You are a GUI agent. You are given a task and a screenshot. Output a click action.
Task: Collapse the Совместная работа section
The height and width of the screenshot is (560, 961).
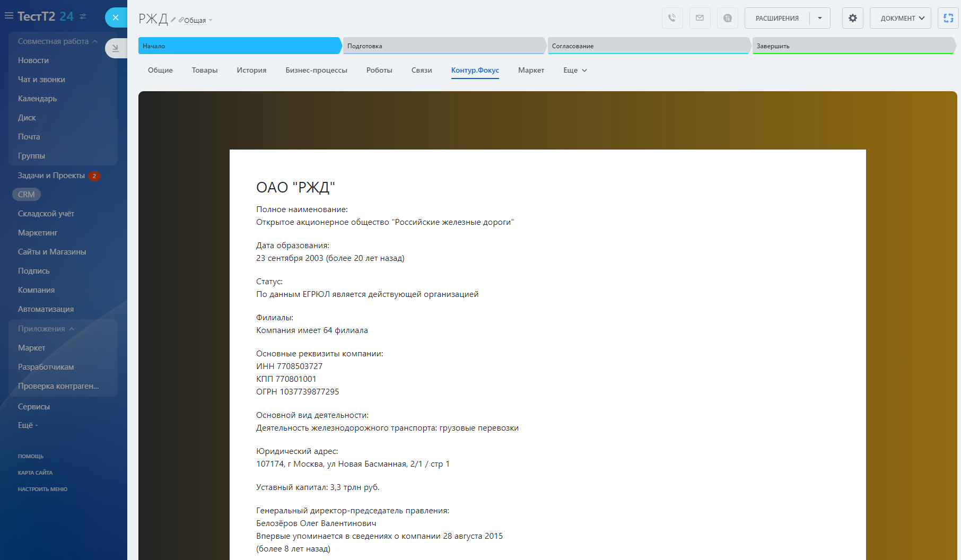coord(58,41)
